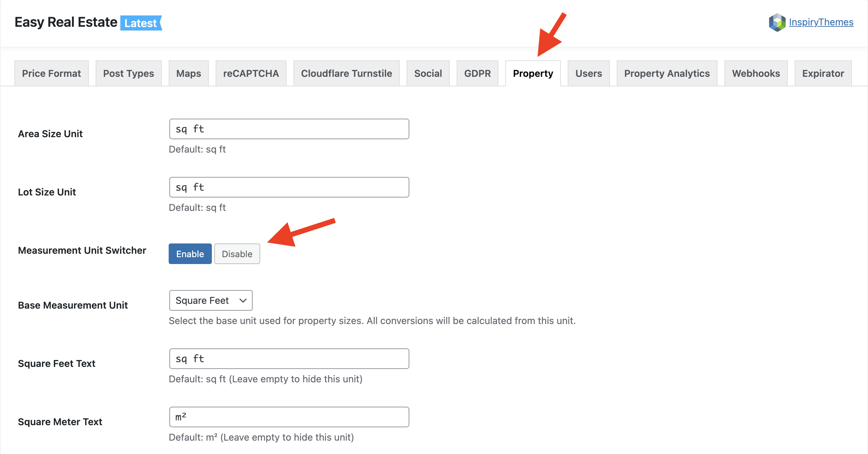Viewport: 868px width, 454px height.
Task: Click the InspiryThemes logo icon
Action: coord(777,23)
